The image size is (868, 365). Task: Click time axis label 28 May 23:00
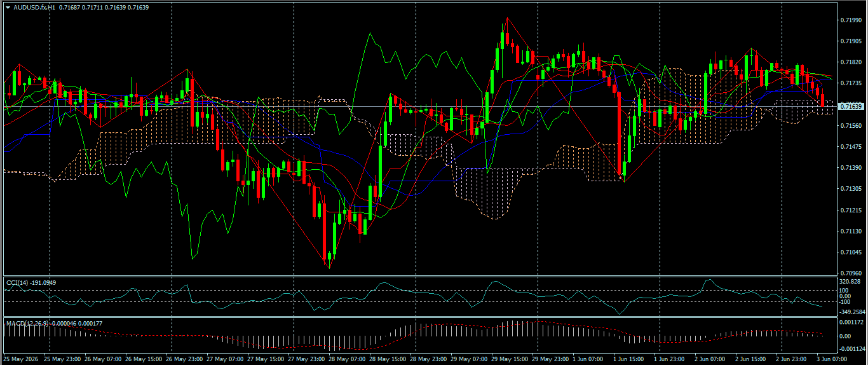428,359
